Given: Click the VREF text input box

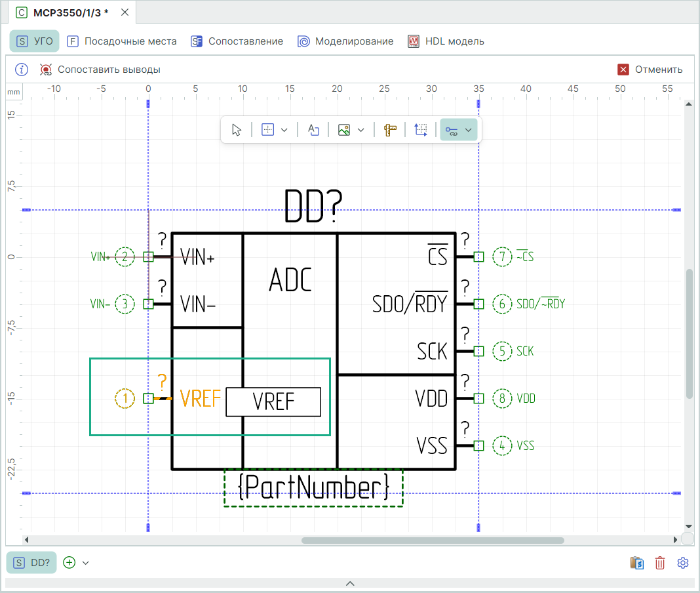Looking at the screenshot, I should (x=273, y=401).
